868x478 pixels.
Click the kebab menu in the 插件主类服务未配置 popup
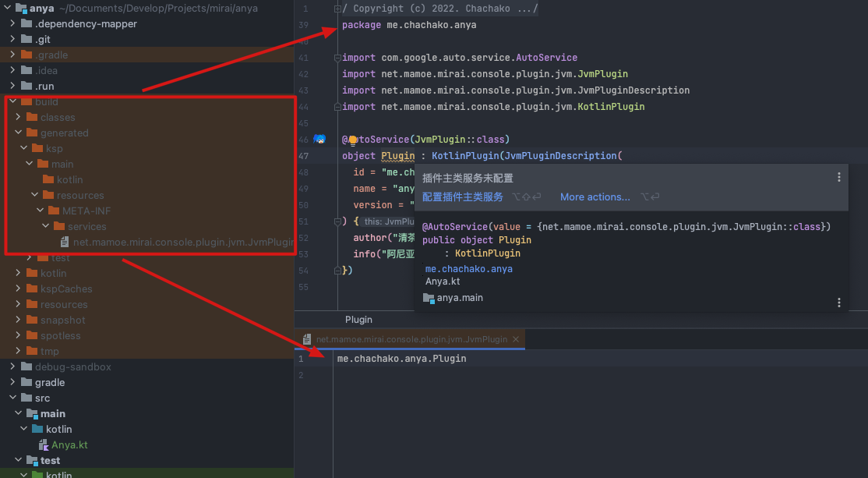pyautogui.click(x=839, y=178)
